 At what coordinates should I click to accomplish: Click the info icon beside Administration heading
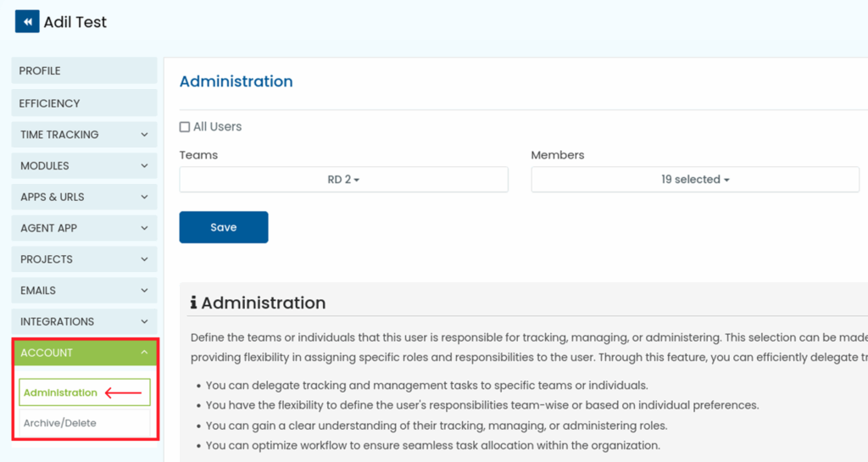[193, 303]
